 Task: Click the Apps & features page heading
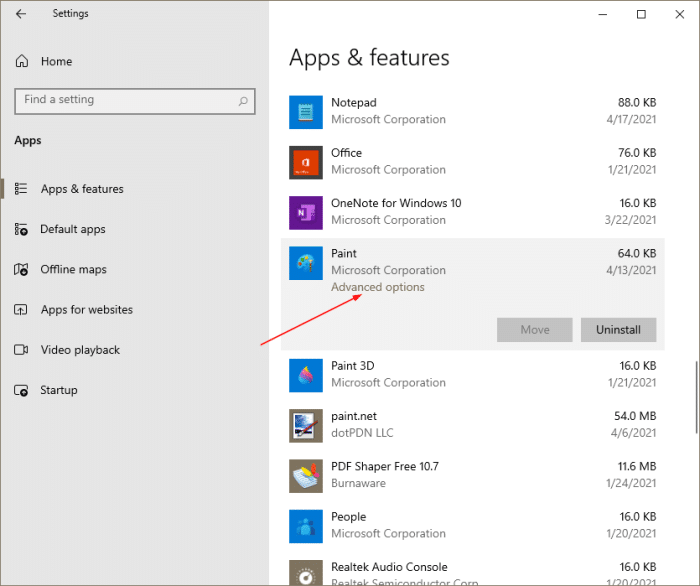coord(369,58)
